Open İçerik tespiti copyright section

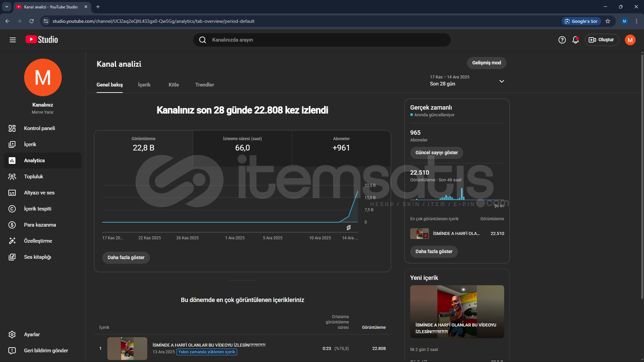click(38, 209)
